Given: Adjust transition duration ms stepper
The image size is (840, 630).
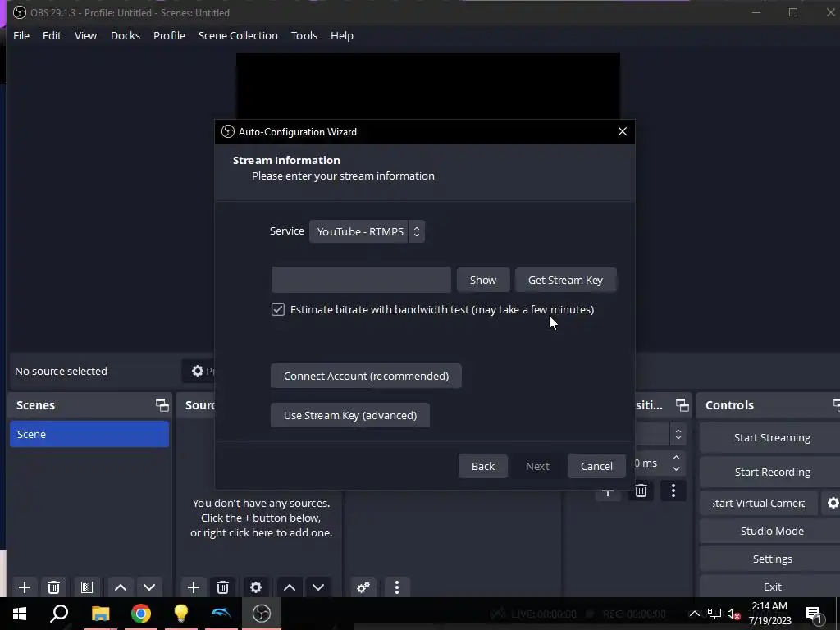Looking at the screenshot, I should coord(676,463).
